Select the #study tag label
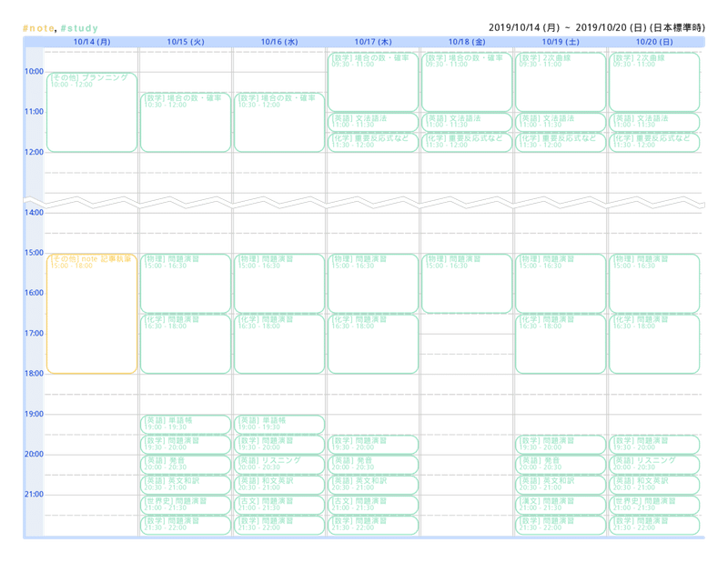 tap(79, 28)
